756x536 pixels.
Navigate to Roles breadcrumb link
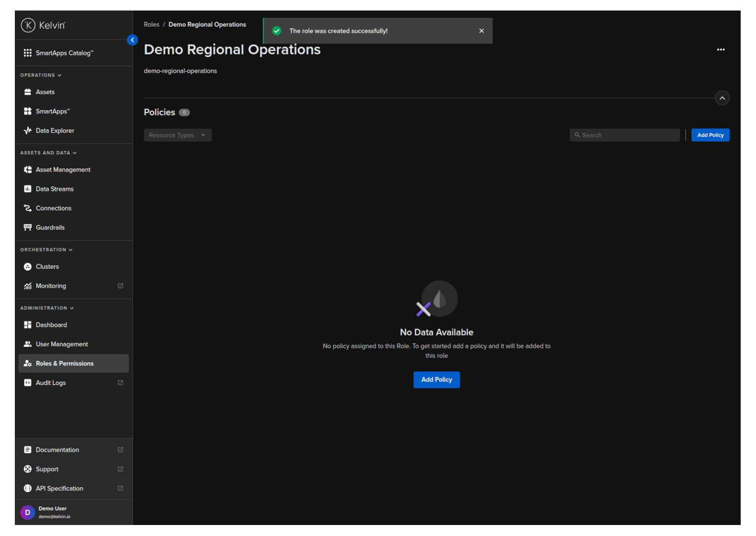(x=151, y=25)
